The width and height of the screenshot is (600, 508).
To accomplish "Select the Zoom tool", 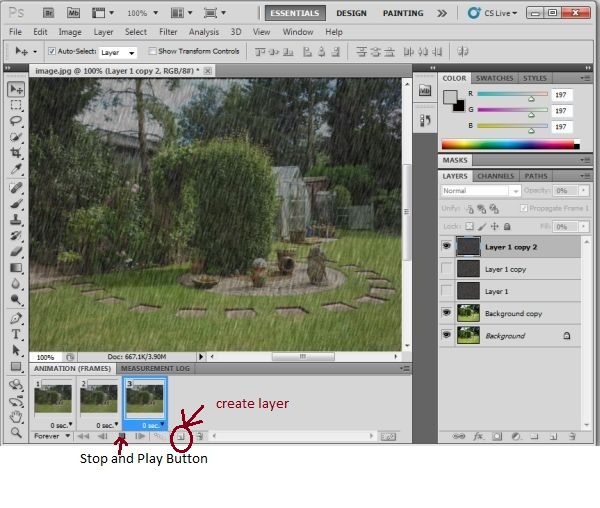I will point(16,432).
